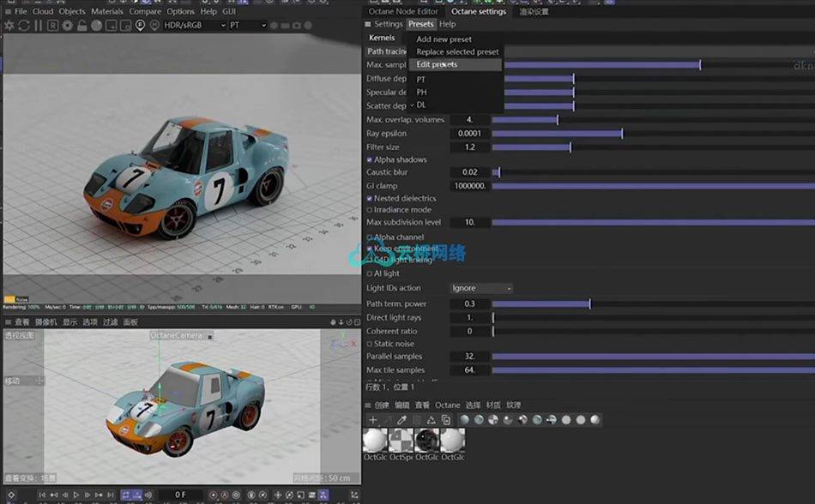Open the Live Viewer hamburger menu icon
Viewport: 815px width, 504px height.
(x=8, y=11)
